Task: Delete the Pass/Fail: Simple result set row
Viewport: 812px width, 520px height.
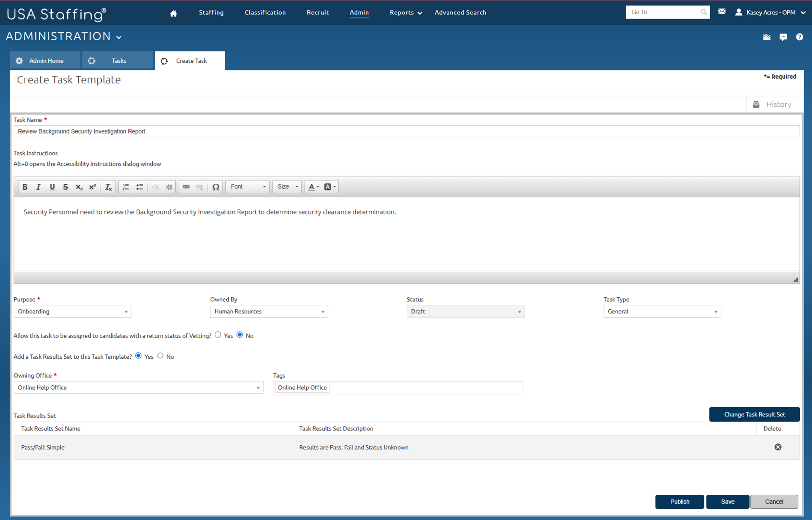Action: [x=778, y=447]
